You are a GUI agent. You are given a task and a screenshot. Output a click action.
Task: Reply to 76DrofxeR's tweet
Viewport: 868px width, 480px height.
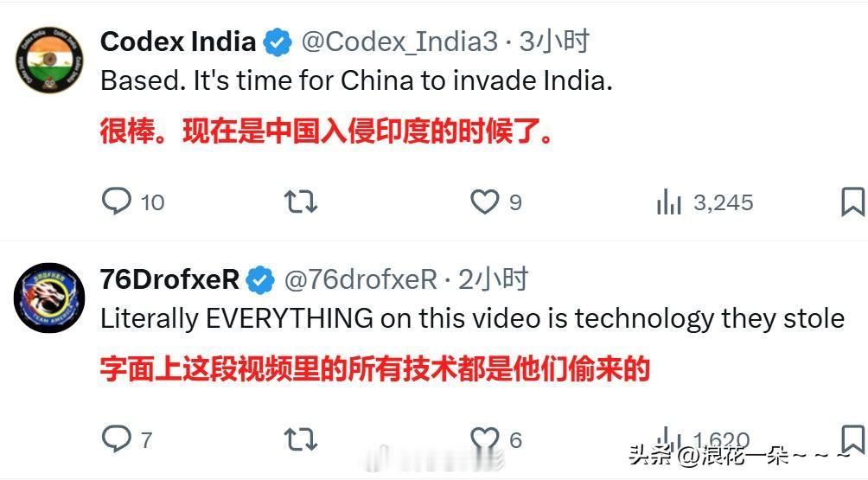tap(127, 439)
